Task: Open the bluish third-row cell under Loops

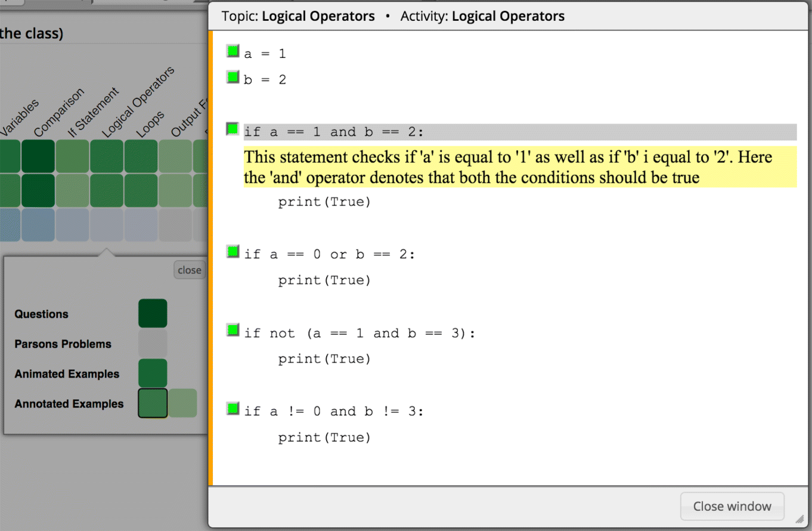Action: [x=141, y=225]
